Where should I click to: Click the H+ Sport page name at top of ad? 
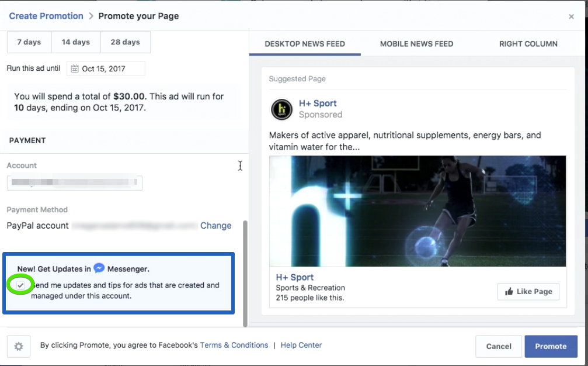318,103
